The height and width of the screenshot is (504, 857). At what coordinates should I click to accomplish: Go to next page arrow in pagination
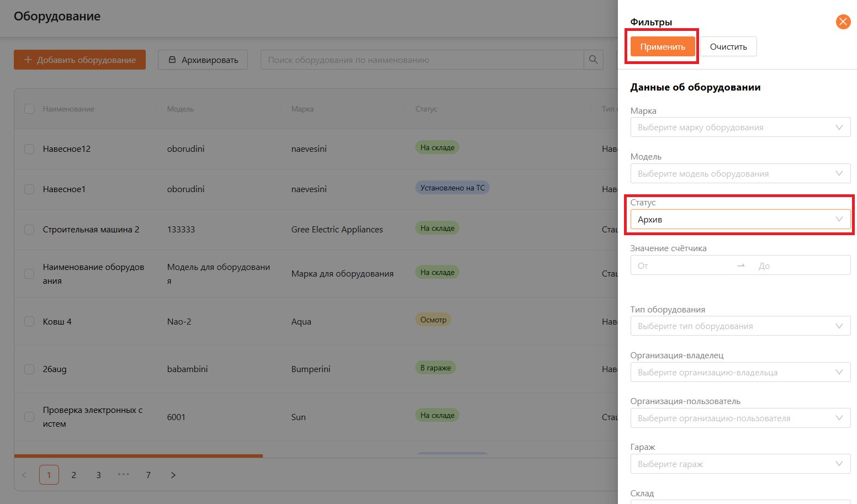coord(173,475)
